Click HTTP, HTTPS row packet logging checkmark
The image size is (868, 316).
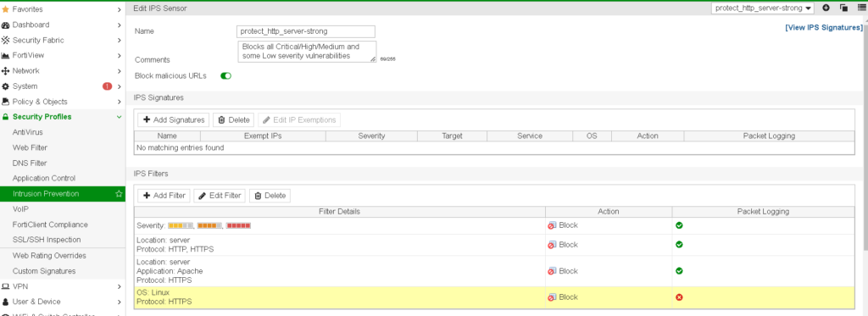point(679,244)
